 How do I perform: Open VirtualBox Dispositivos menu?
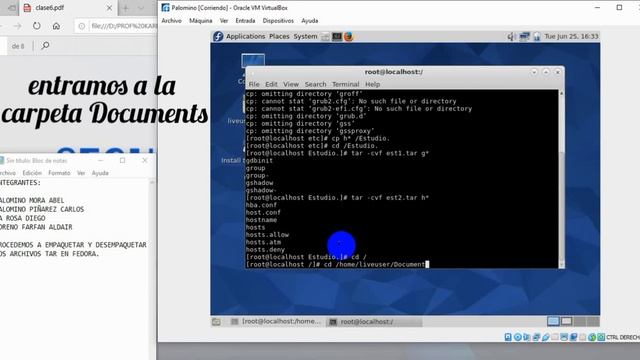(x=278, y=20)
